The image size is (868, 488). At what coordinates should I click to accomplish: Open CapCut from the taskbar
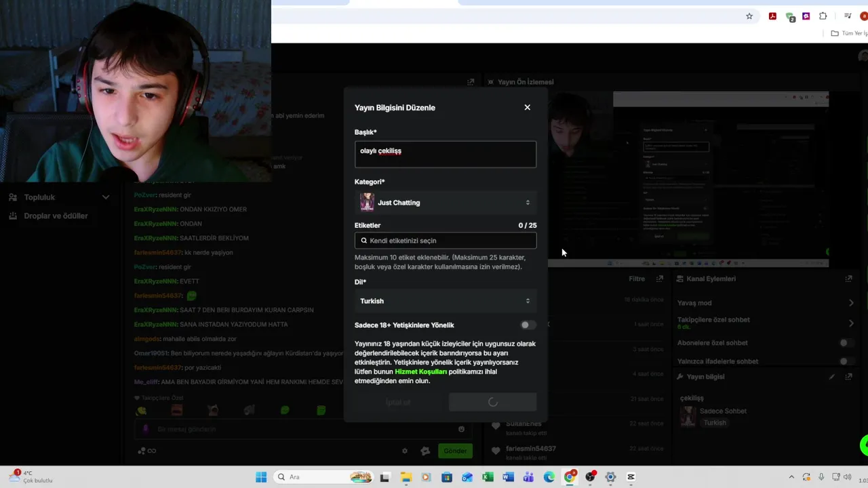[631, 477]
